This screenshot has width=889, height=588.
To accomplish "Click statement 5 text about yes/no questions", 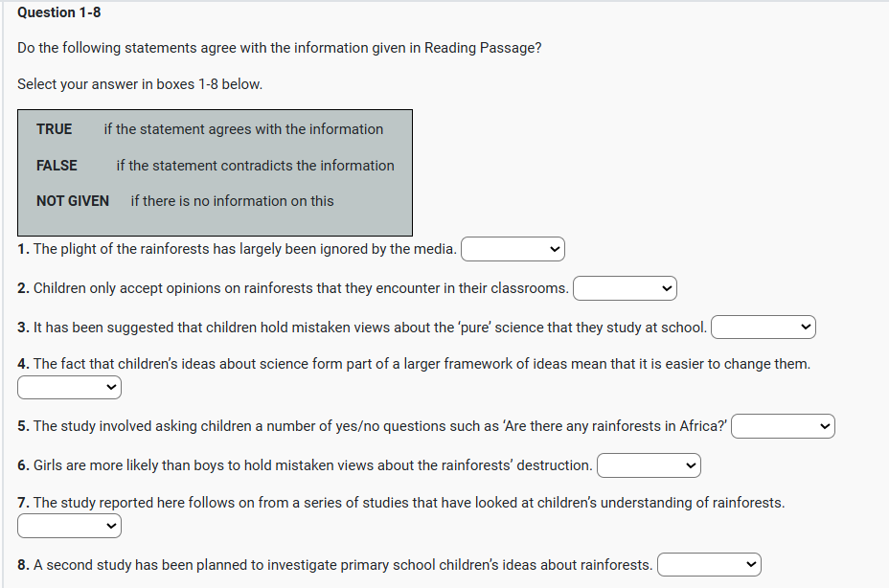I will click(x=373, y=426).
